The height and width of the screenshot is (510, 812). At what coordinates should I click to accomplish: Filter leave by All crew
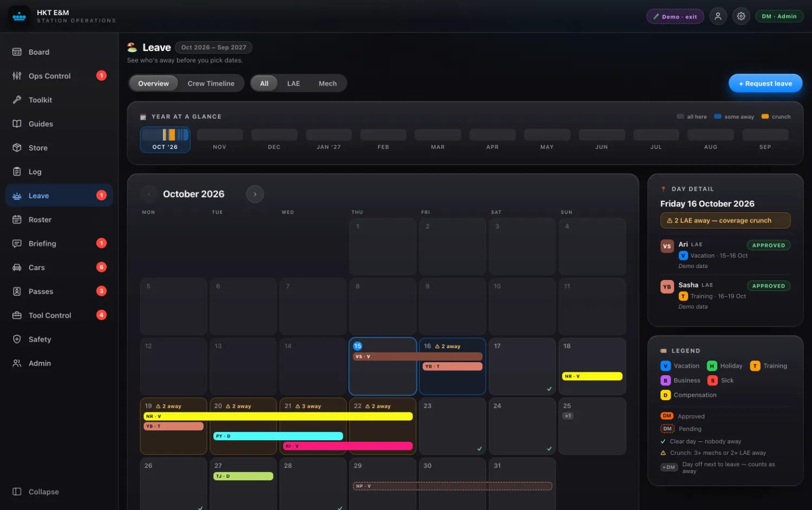point(264,83)
